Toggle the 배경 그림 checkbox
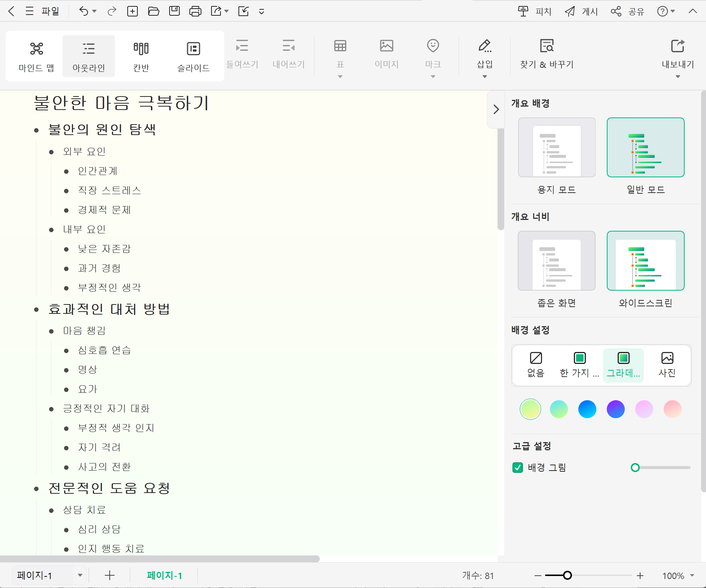The height and width of the screenshot is (588, 706). (x=518, y=468)
